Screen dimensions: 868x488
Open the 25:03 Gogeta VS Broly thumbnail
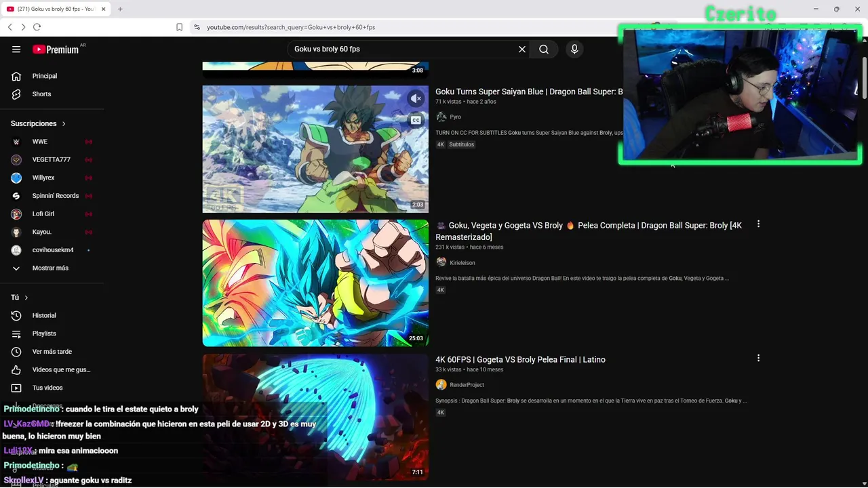coord(315,283)
